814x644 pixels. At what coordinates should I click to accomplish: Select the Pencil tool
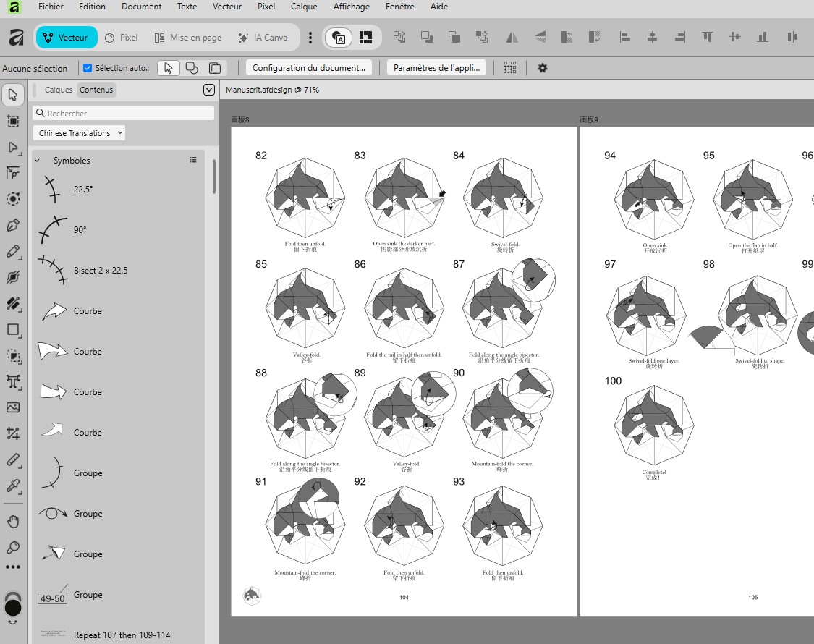tap(13, 252)
